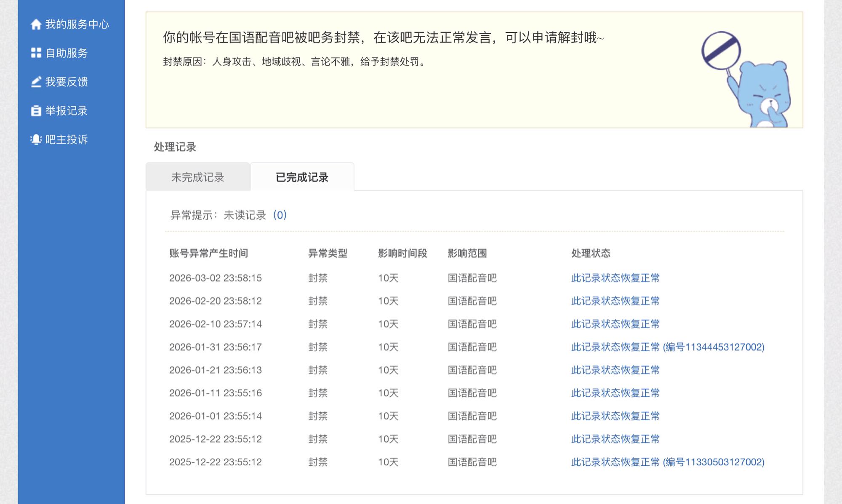Open status link for 2026-01-11 record

[x=615, y=393]
